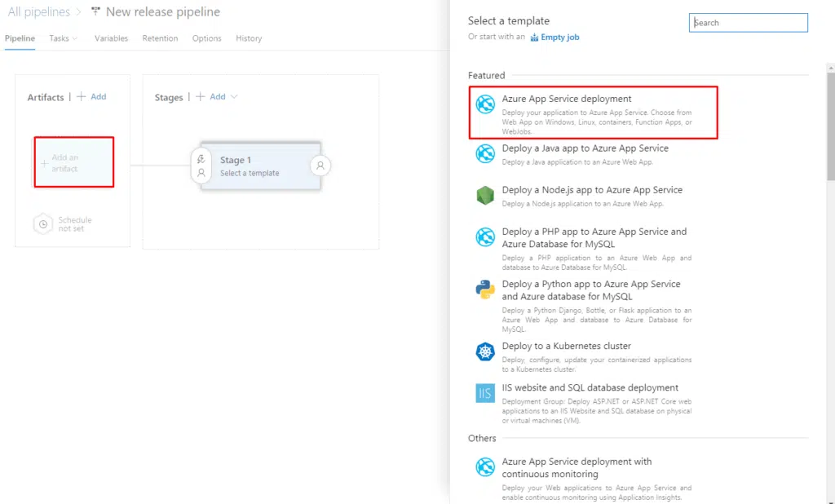This screenshot has height=504, width=835.
Task: Click the plus icon beside Stages Add
Action: (x=201, y=96)
